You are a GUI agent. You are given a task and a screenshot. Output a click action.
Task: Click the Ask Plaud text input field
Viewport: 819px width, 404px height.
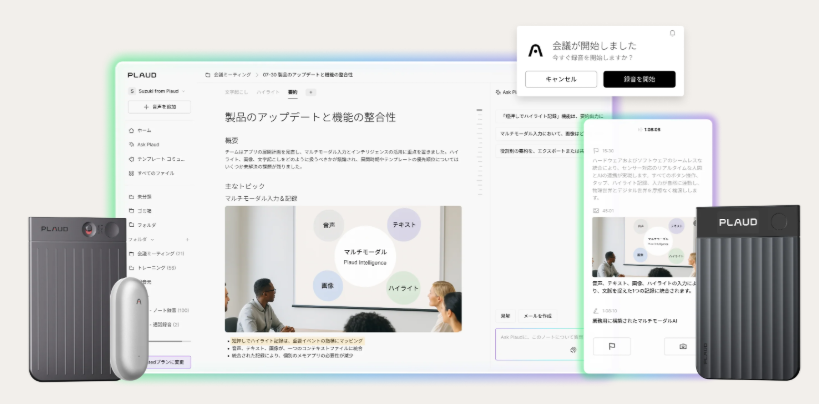[530, 338]
